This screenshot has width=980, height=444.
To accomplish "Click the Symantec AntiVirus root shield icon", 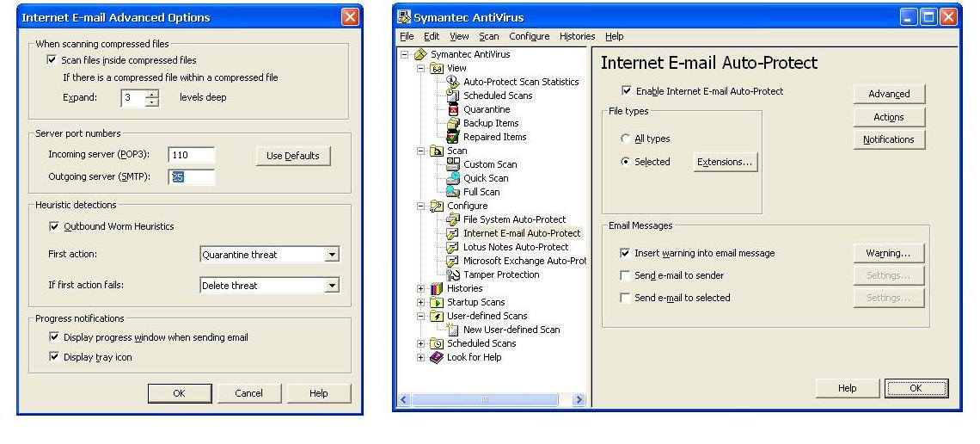I will (x=420, y=54).
